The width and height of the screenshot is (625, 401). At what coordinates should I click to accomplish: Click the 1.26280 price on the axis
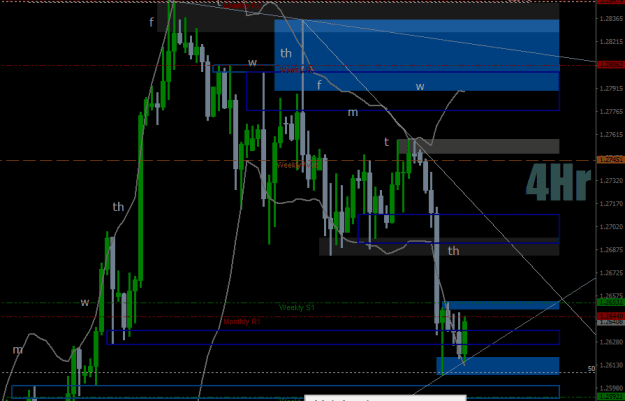(611, 342)
